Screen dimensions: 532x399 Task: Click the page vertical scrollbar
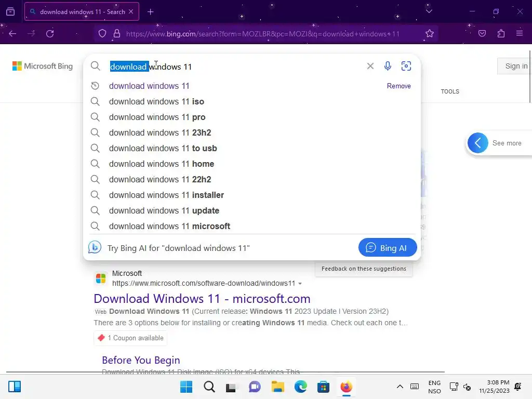[530, 76]
